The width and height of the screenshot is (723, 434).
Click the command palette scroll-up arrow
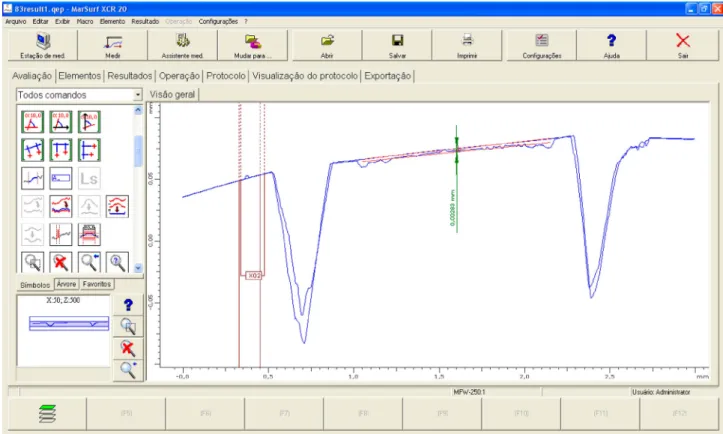coord(138,110)
